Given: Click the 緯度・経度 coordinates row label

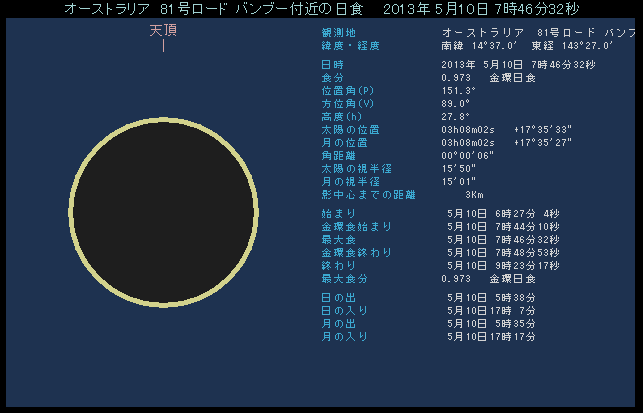Looking at the screenshot, I should pos(343,46).
